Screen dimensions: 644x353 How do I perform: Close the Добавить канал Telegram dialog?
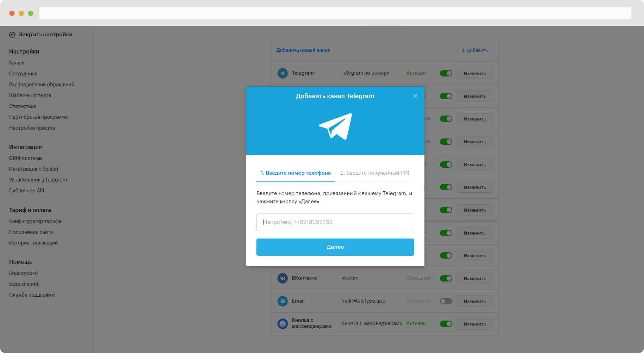tap(415, 96)
